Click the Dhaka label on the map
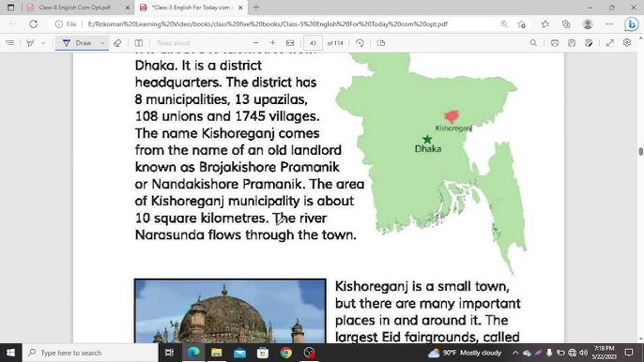 coord(428,149)
